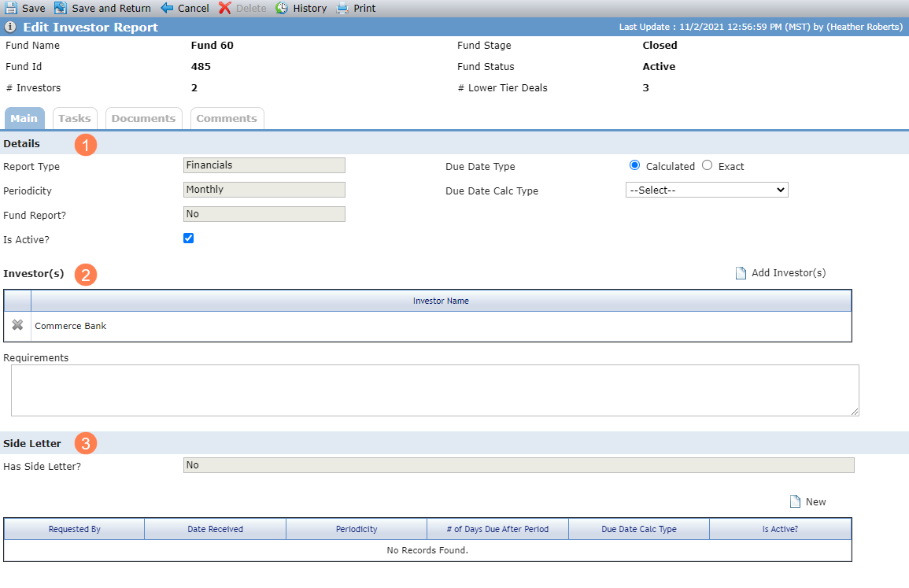Click the info icon beside Edit Investor Report
The height and width of the screenshot is (588, 909).
tap(10, 27)
